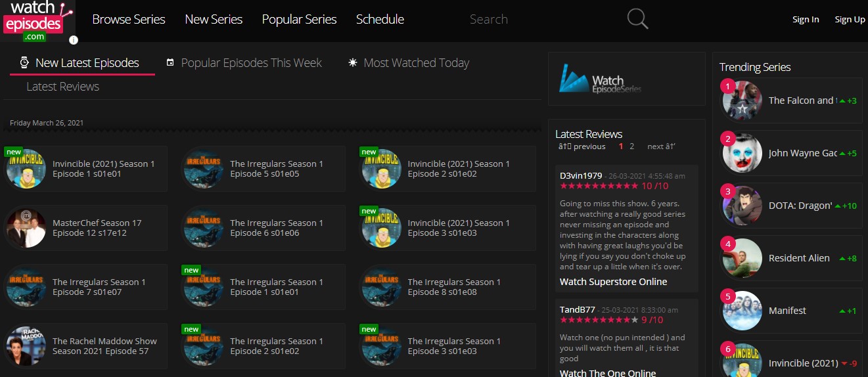The image size is (868, 377).
Task: Open The Falcon trending series avatar
Action: coord(742,100)
